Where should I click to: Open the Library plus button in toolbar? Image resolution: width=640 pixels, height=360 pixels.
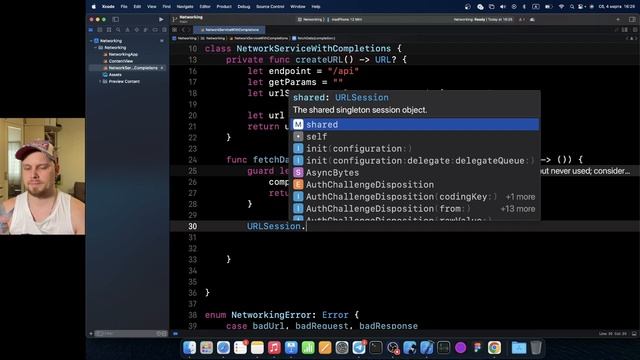point(618,19)
